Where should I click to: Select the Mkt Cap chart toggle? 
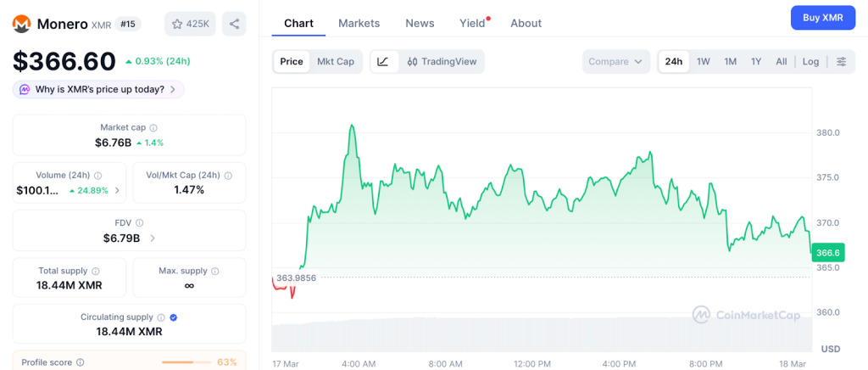pos(336,61)
